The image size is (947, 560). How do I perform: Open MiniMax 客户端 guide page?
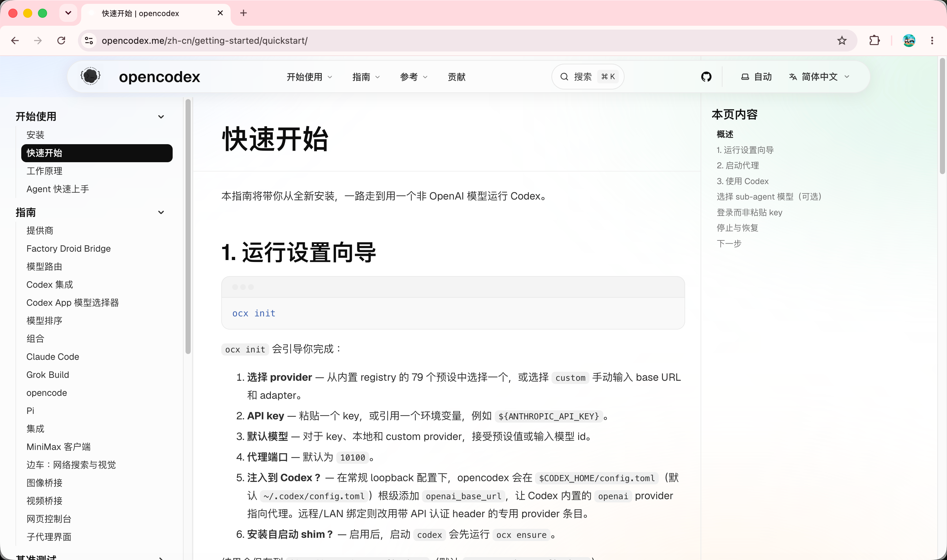click(x=59, y=447)
